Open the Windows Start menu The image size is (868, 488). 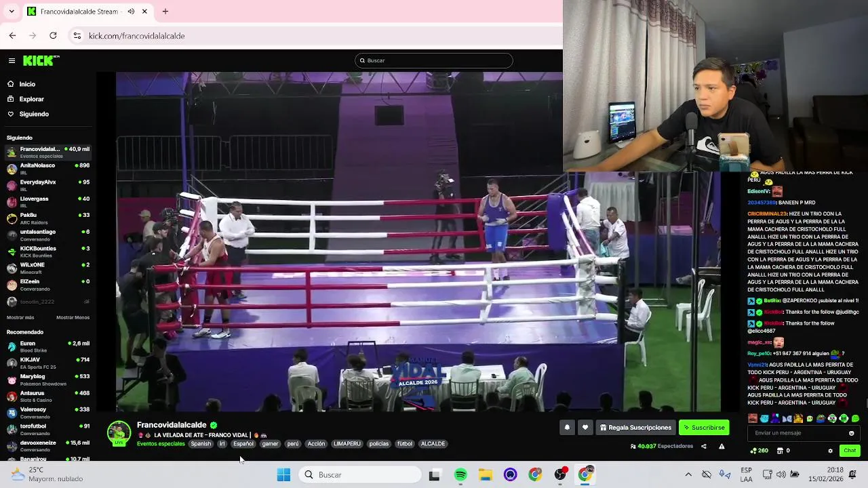[x=283, y=474]
